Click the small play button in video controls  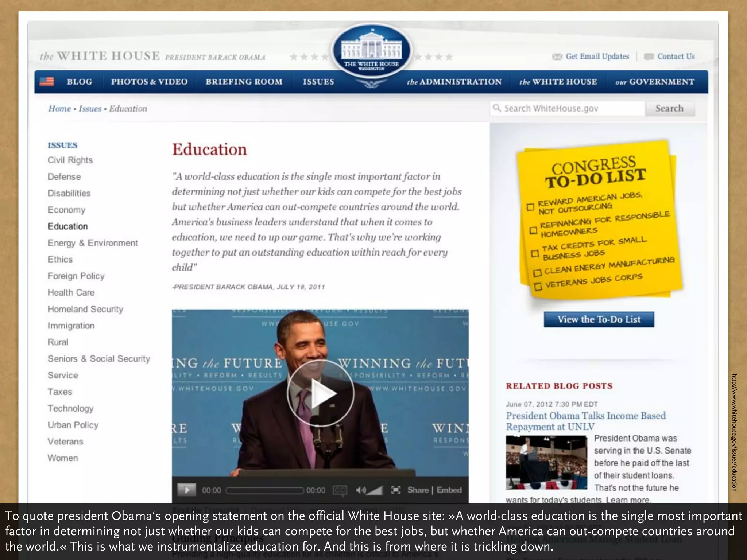[187, 490]
